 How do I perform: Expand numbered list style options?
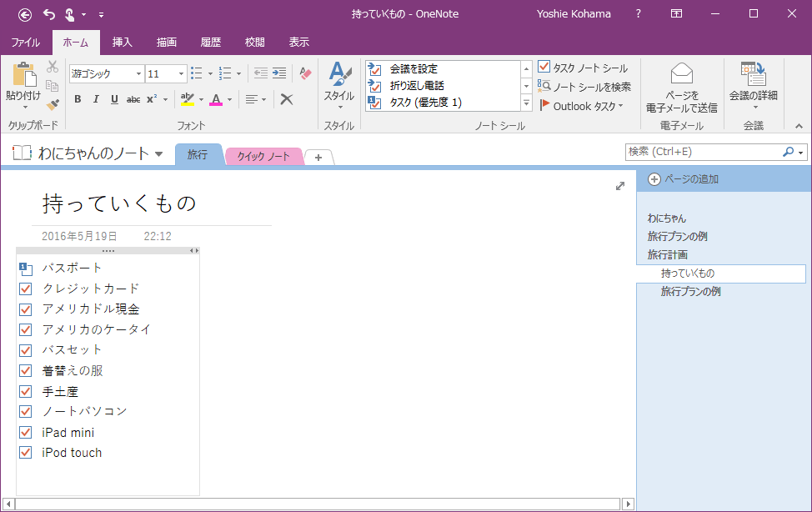click(238, 73)
